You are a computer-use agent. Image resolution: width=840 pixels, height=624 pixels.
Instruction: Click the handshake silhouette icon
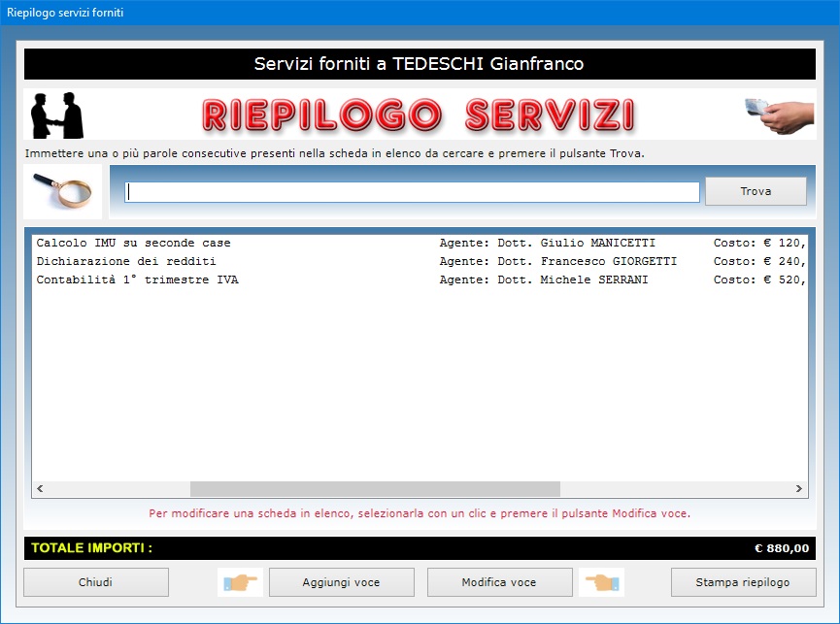[x=57, y=115]
